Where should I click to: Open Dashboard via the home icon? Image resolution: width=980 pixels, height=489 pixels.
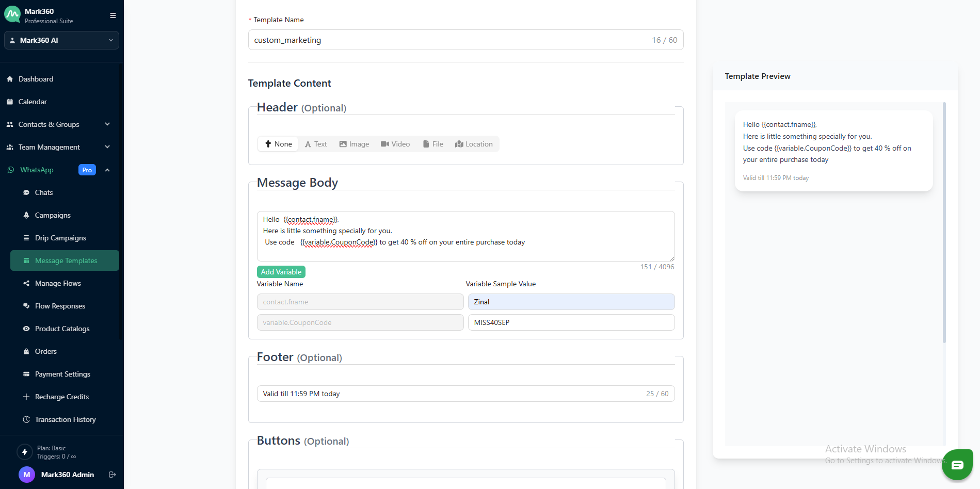coord(10,79)
